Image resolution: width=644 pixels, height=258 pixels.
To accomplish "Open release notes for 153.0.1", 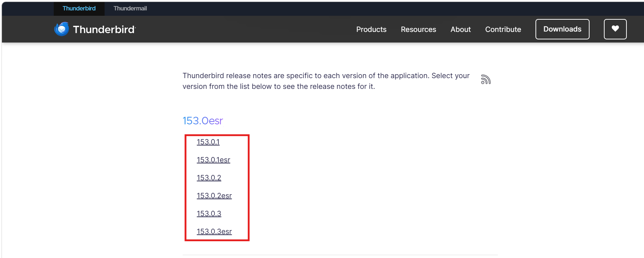I will pyautogui.click(x=208, y=142).
